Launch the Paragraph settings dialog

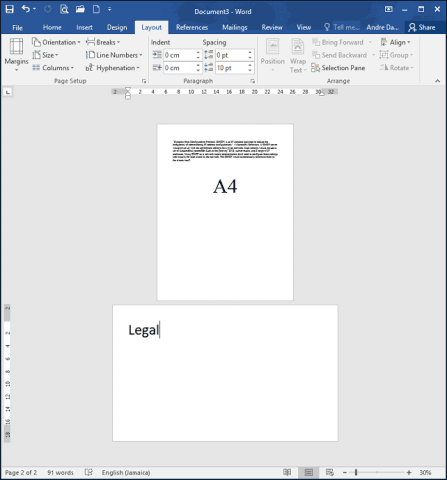[253, 81]
